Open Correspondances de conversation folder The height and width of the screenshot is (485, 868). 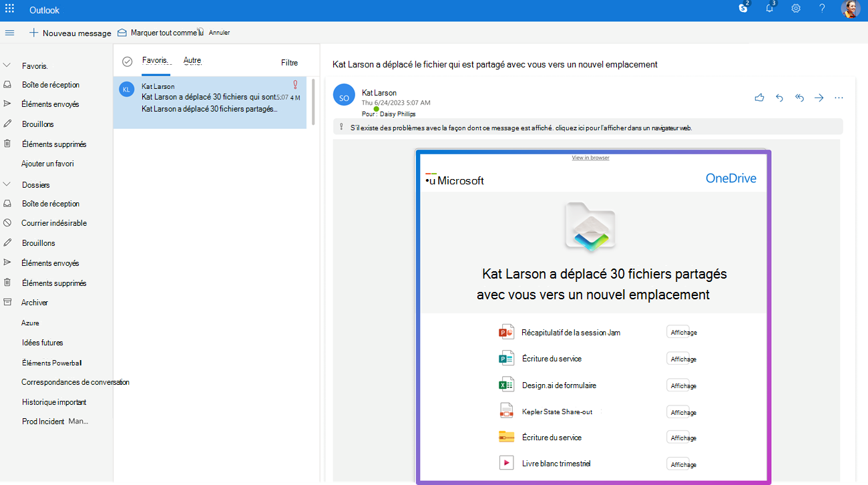click(75, 382)
